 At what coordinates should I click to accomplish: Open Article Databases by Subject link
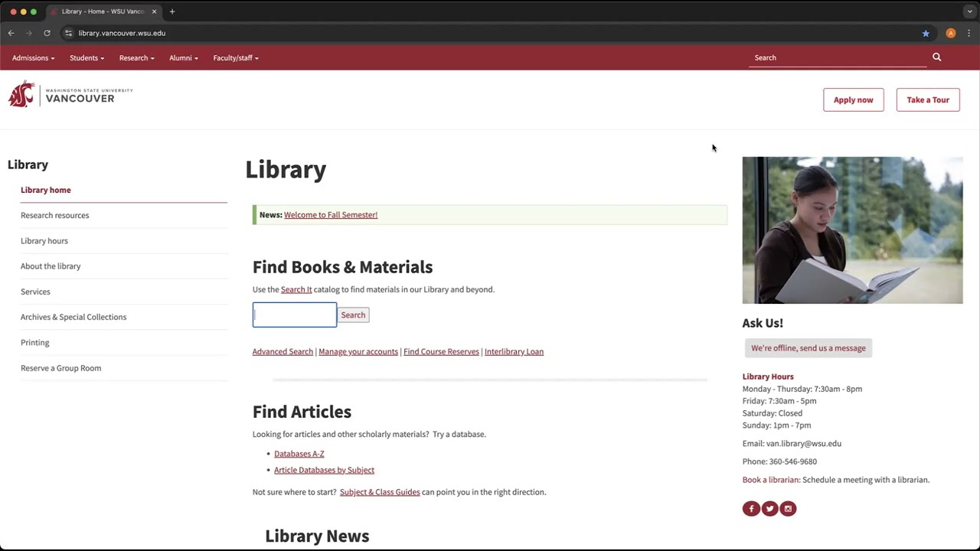click(x=325, y=470)
